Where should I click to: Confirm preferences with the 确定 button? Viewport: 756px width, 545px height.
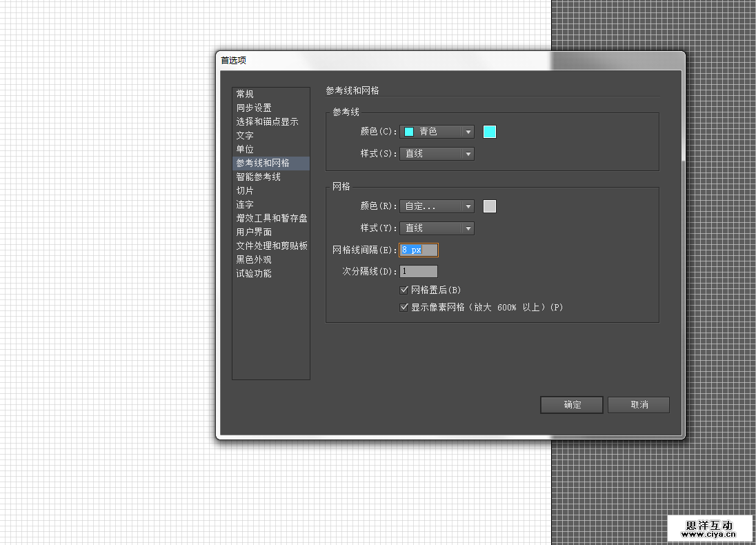(571, 405)
